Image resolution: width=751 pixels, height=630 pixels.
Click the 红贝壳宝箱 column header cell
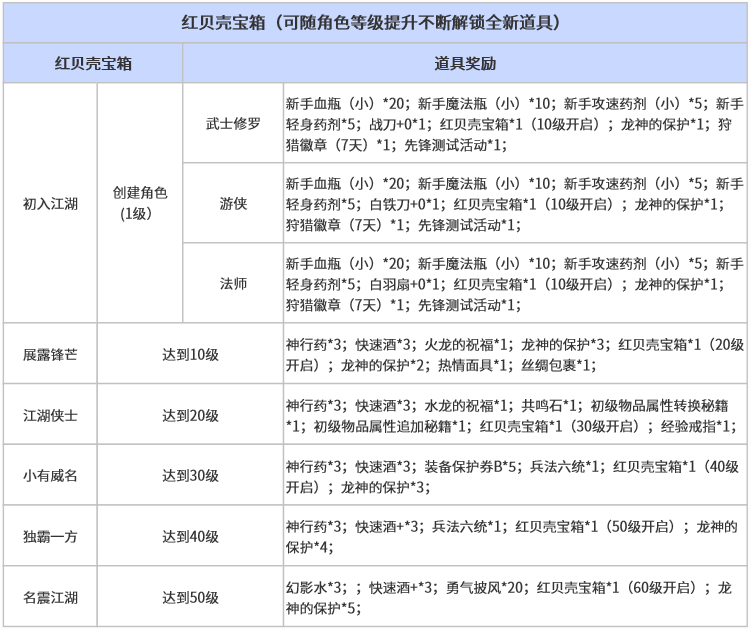(x=92, y=63)
